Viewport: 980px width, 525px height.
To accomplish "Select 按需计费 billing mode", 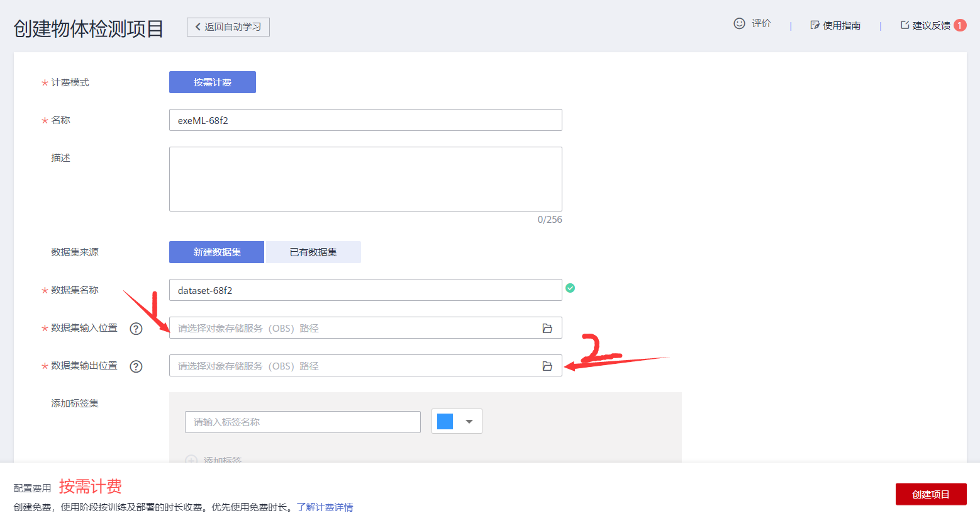I will (213, 82).
